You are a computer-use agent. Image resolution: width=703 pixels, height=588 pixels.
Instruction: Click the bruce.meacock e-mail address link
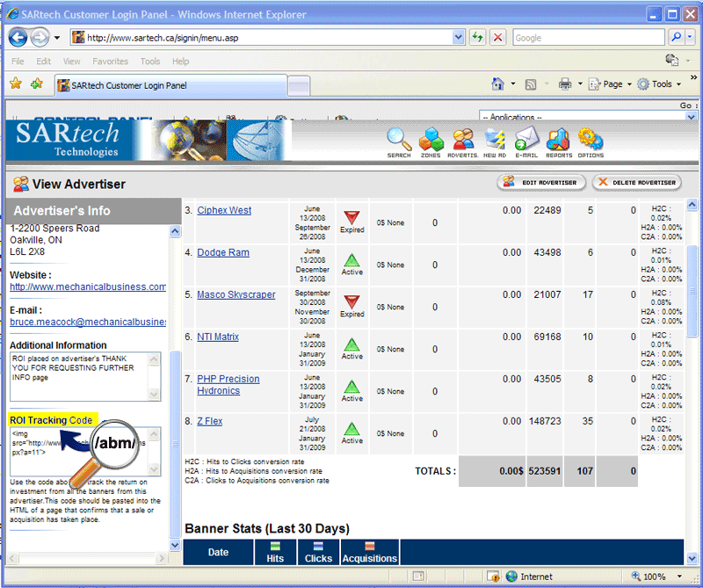[x=88, y=322]
